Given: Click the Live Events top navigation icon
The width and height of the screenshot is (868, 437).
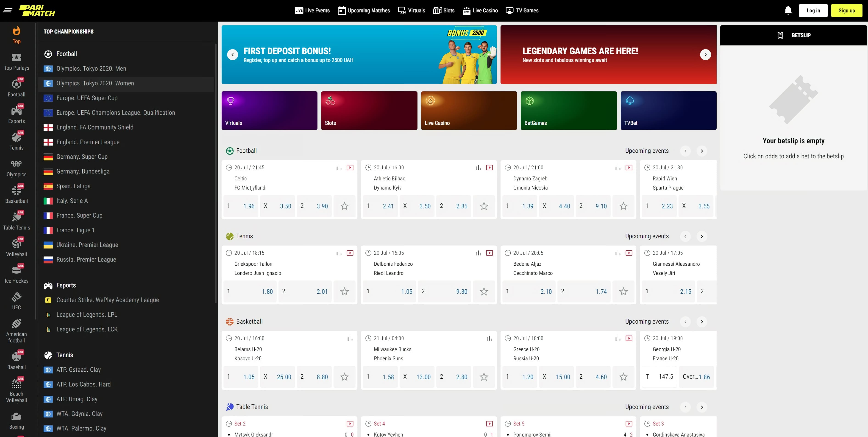Looking at the screenshot, I should (299, 10).
